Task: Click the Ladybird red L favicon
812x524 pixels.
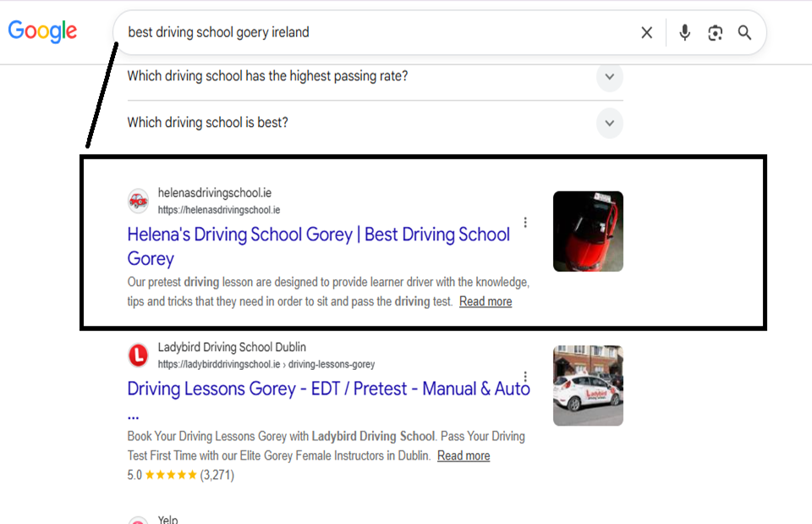Action: [x=138, y=355]
